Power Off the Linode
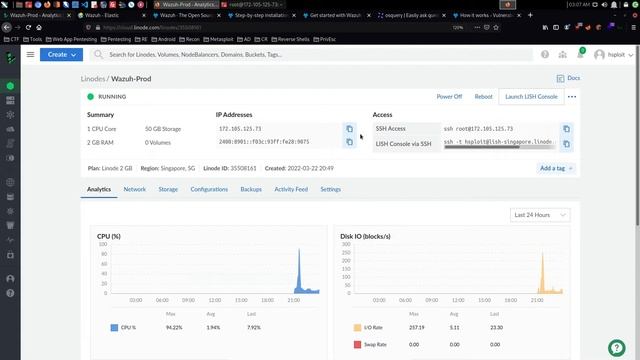This screenshot has width=640, height=360. click(449, 97)
